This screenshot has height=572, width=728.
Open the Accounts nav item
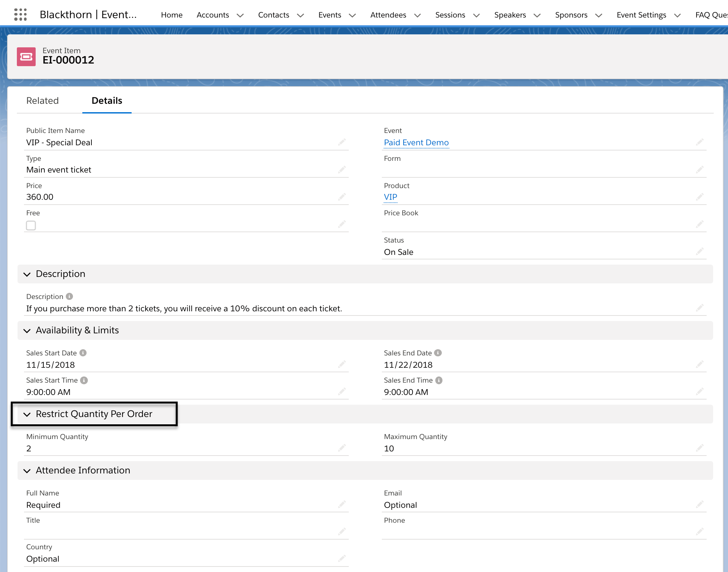point(213,15)
